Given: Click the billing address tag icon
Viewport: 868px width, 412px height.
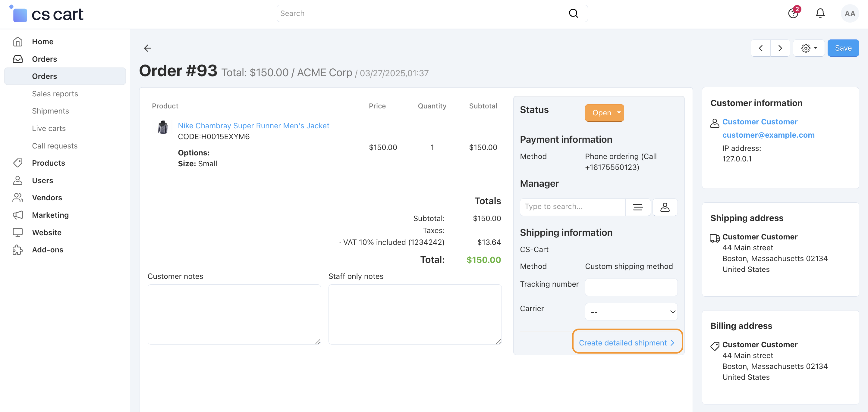Looking at the screenshot, I should [714, 346].
